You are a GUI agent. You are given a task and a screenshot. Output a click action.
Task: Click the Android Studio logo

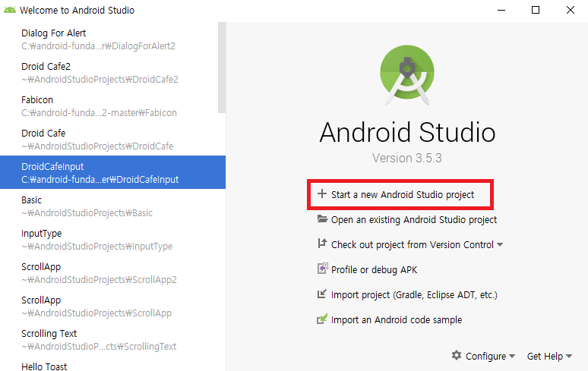(x=407, y=74)
